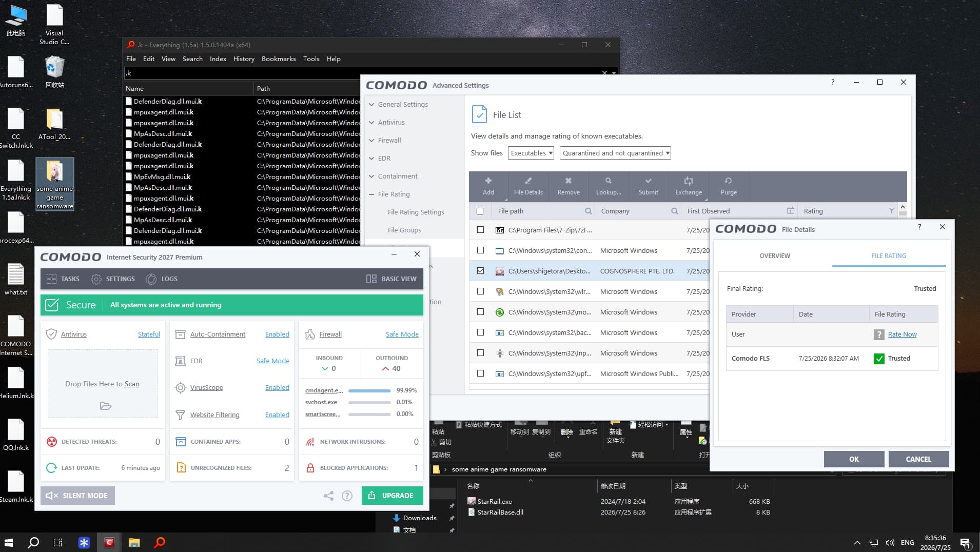Image resolution: width=980 pixels, height=552 pixels.
Task: Search by Company column magnifier
Action: click(674, 211)
